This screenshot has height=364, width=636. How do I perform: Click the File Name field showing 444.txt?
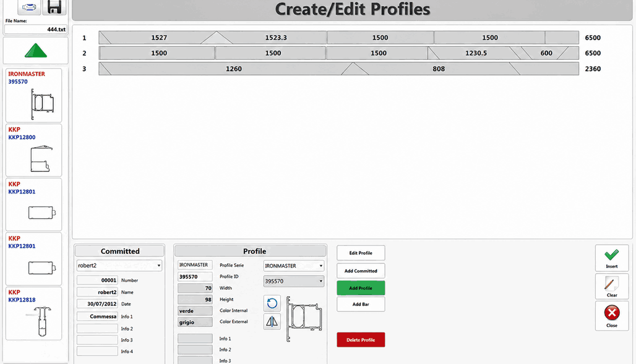36,29
